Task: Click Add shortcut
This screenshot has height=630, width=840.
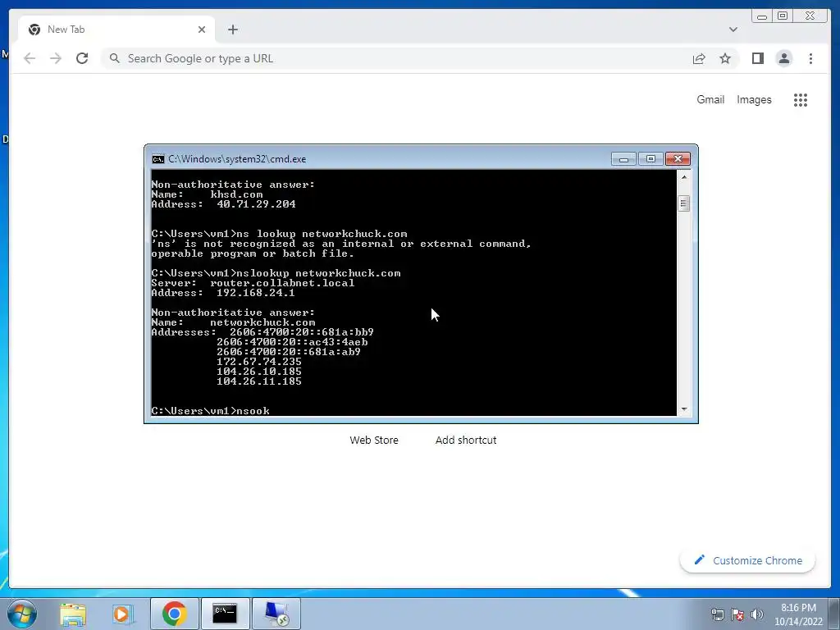Action: [x=466, y=440]
